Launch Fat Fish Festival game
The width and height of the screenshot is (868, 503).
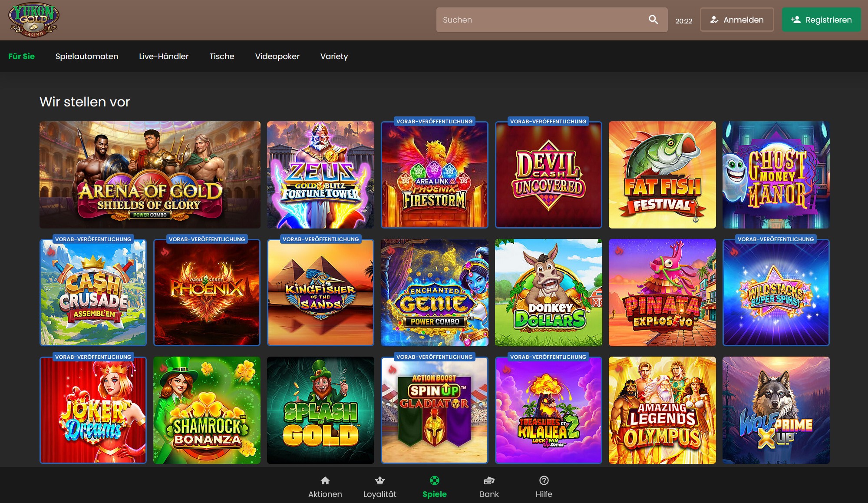(x=662, y=175)
